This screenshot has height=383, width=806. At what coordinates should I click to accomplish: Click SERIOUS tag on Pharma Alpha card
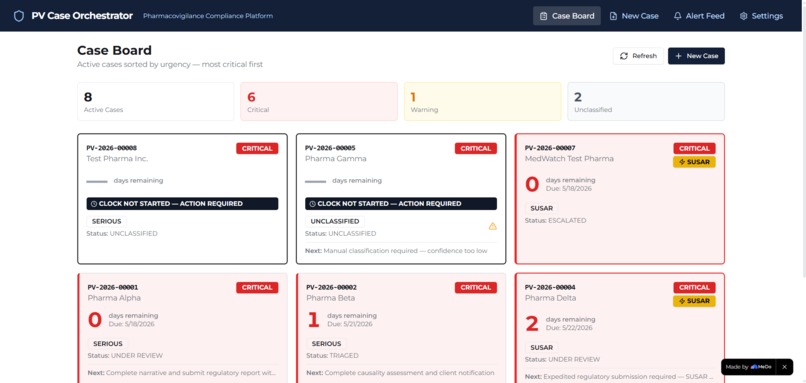point(108,343)
